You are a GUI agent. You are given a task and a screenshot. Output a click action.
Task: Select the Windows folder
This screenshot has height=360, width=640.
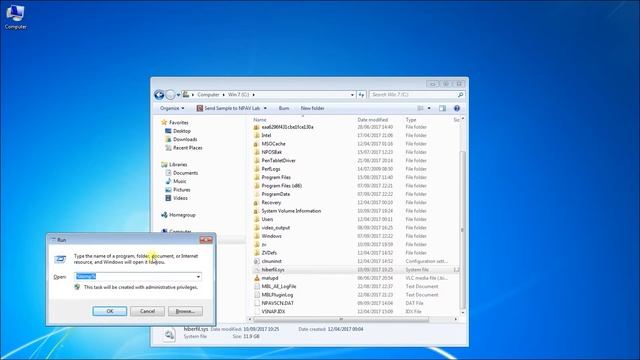coord(271,236)
